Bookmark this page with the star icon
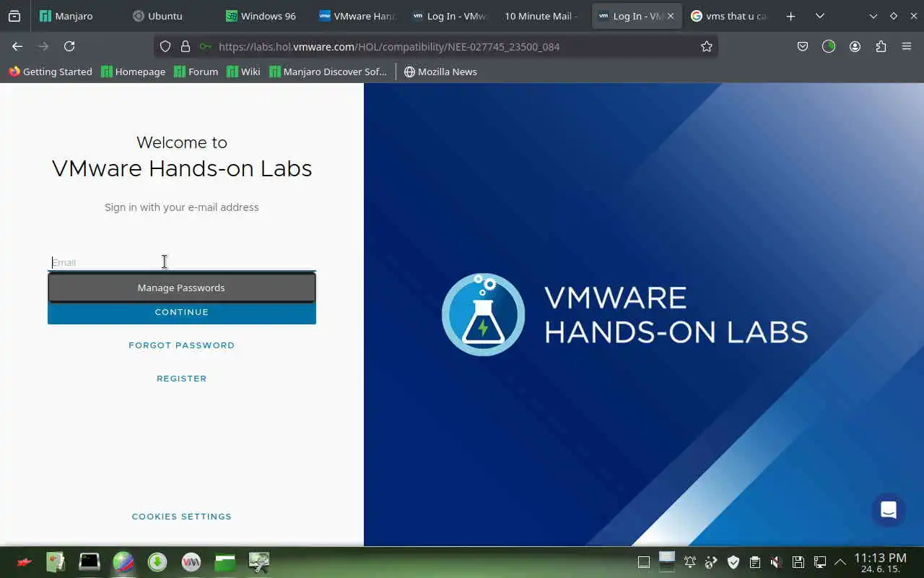This screenshot has height=578, width=924. pos(707,46)
